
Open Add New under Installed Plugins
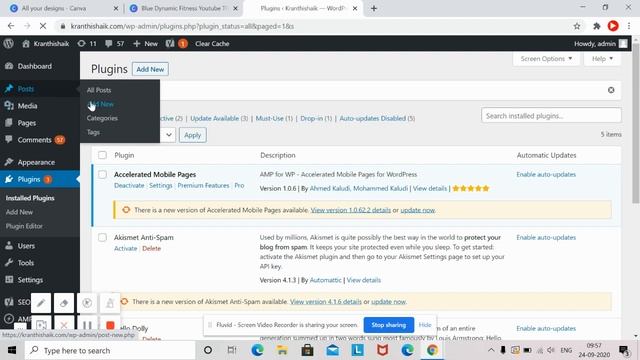[x=19, y=212]
